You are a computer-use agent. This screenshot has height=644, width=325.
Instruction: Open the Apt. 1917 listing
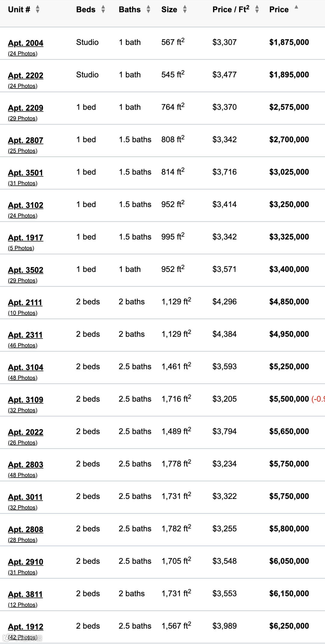click(x=26, y=238)
